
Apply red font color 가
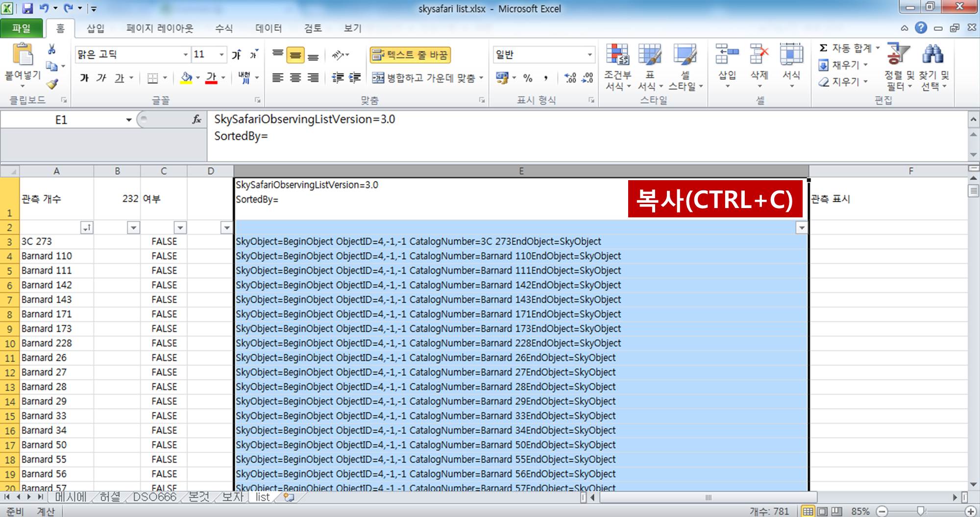point(211,78)
